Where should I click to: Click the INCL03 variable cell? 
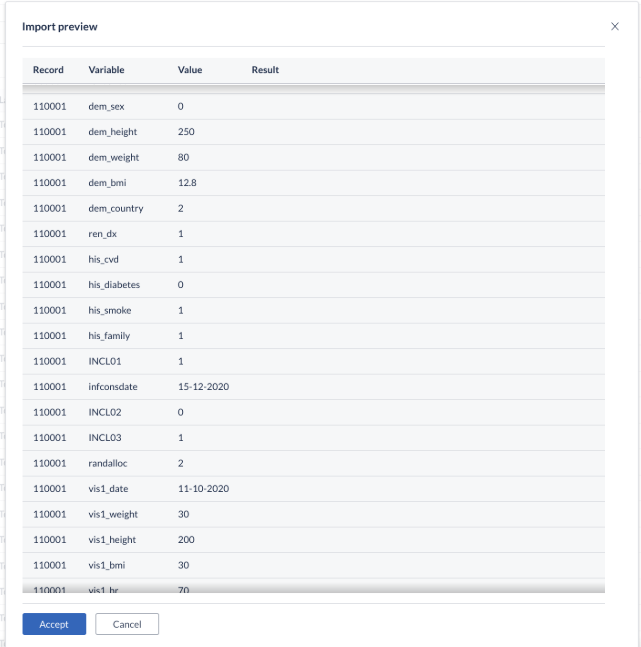coord(105,438)
